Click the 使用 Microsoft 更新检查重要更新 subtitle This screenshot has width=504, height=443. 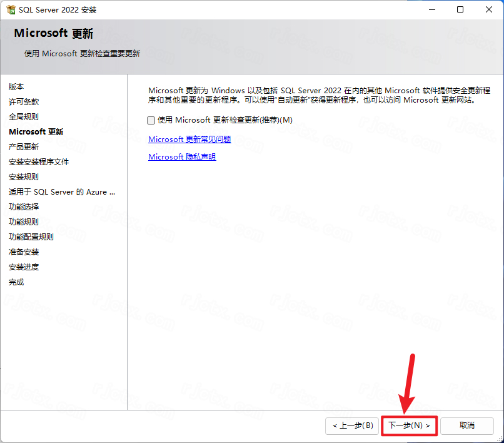click(83, 53)
